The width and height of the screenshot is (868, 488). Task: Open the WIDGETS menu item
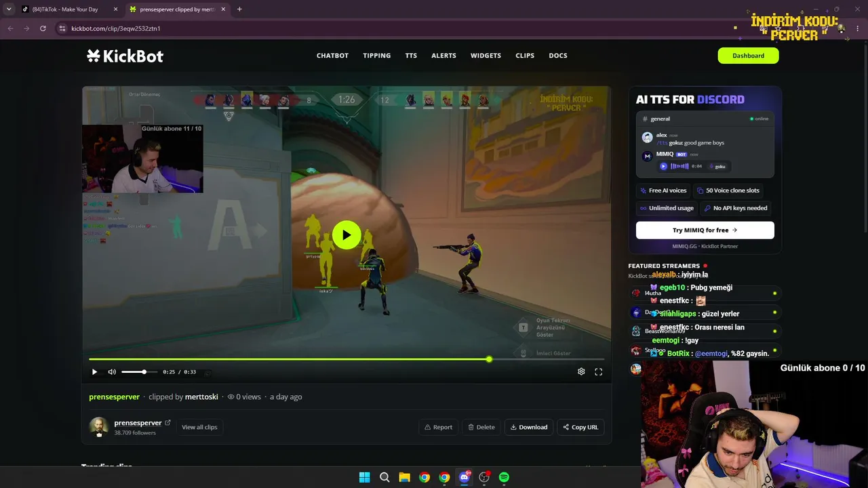click(486, 56)
